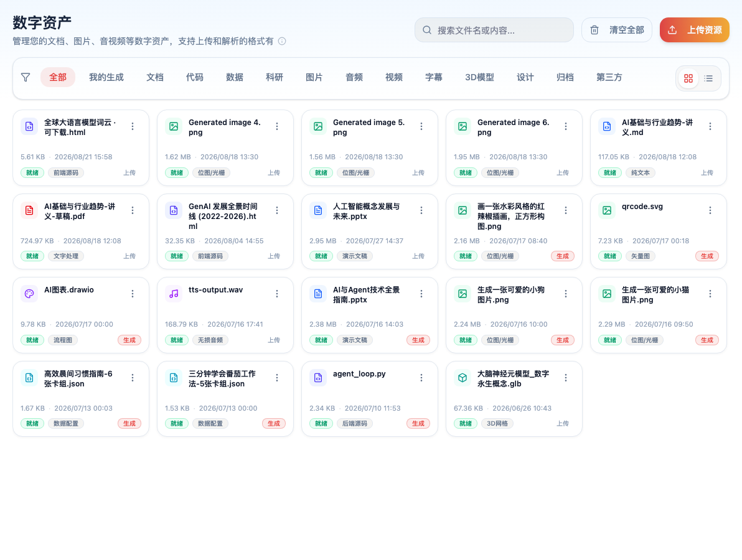Select the 我的生成 tab
The width and height of the screenshot is (742, 560).
coord(106,77)
